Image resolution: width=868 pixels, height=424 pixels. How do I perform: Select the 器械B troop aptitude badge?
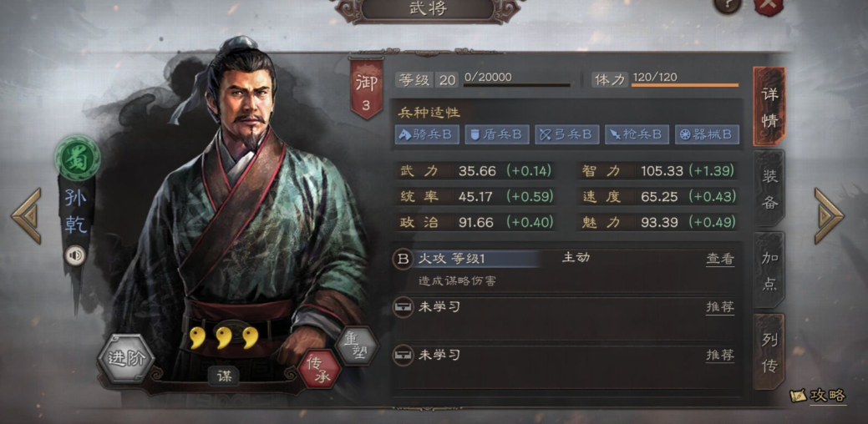click(707, 134)
